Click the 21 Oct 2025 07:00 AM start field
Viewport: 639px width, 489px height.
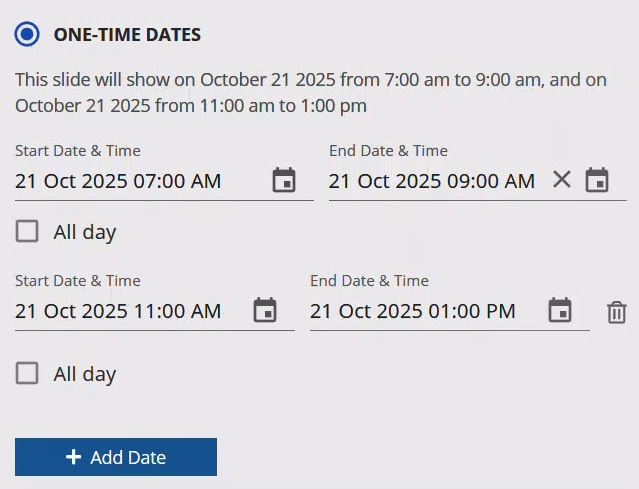click(x=118, y=182)
